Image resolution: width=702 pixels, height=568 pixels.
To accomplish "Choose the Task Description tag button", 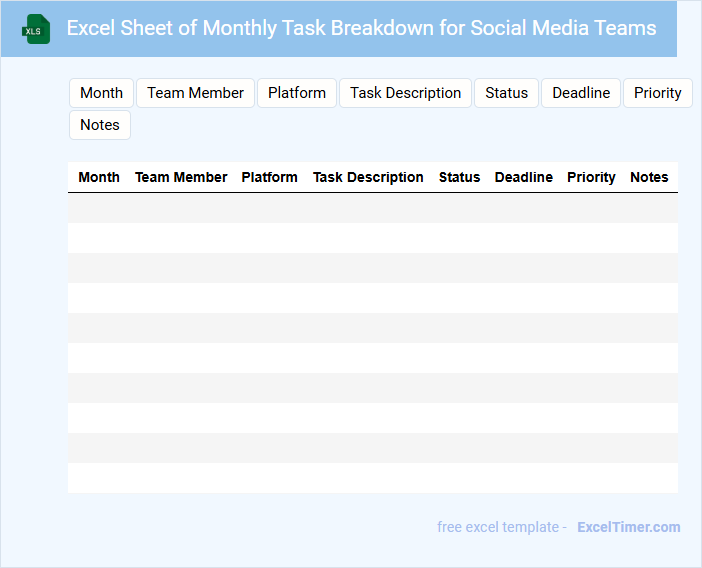I will pyautogui.click(x=405, y=93).
